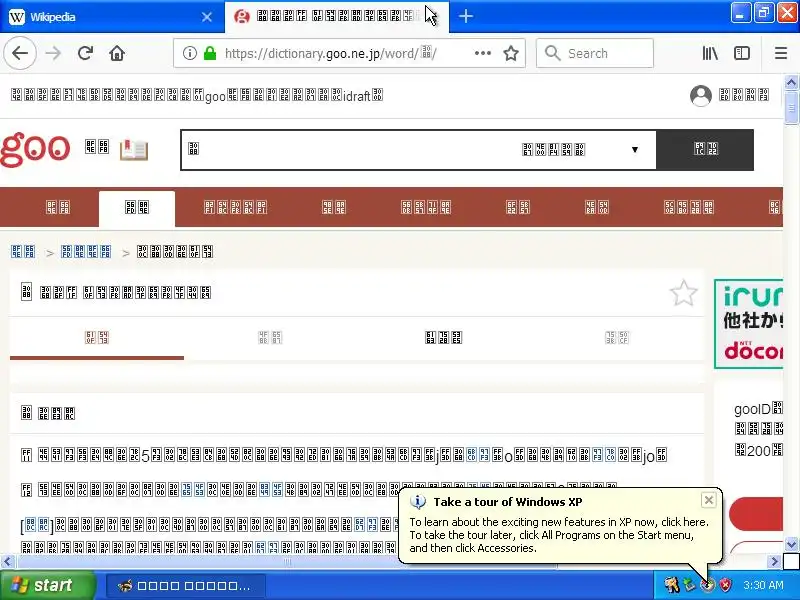Click the vertical scrollbar up arrow
The image size is (800, 600).
pyautogui.click(x=791, y=83)
